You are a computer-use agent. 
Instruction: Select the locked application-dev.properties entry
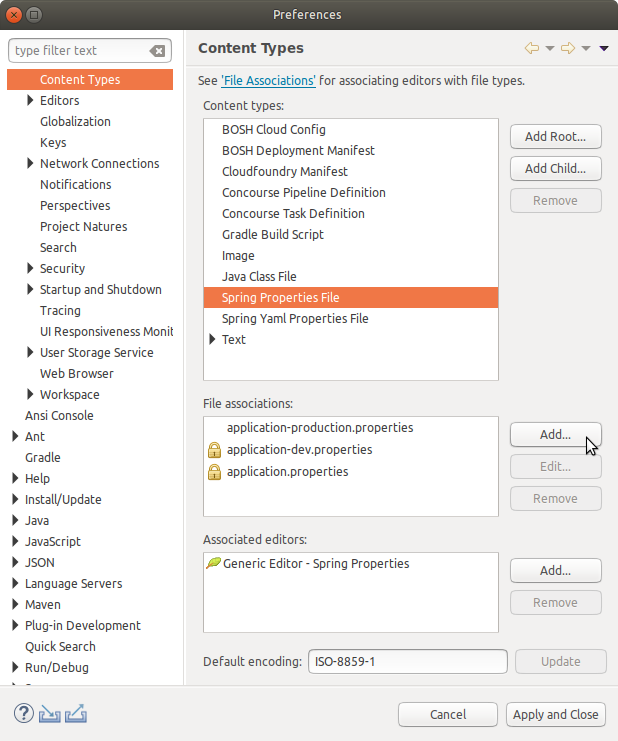click(299, 450)
